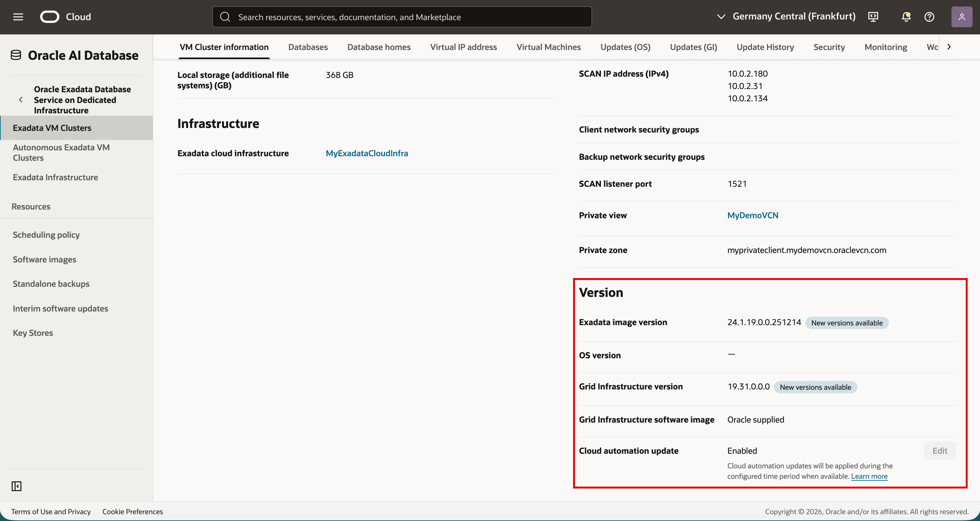
Task: Click the Version section heading
Action: [x=601, y=292]
